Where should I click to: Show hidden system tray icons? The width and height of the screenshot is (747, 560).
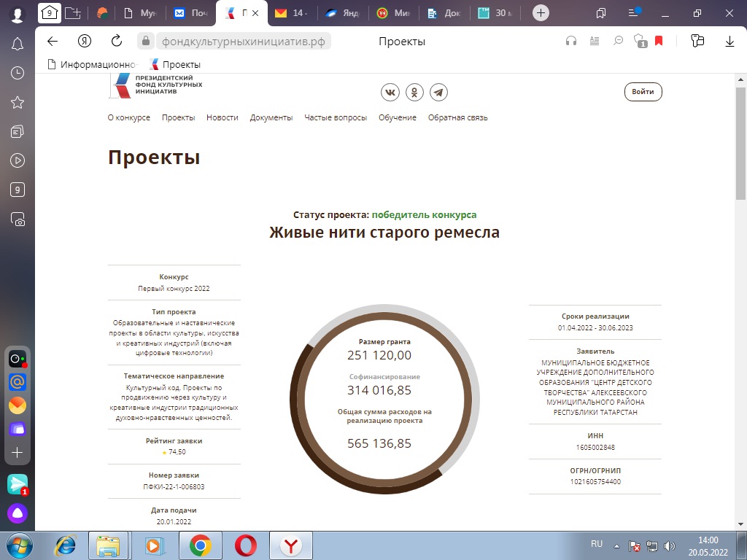617,545
